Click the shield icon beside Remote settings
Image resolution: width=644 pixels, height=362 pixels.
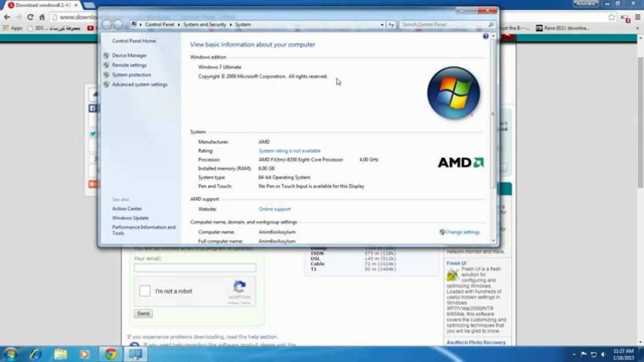(x=106, y=65)
